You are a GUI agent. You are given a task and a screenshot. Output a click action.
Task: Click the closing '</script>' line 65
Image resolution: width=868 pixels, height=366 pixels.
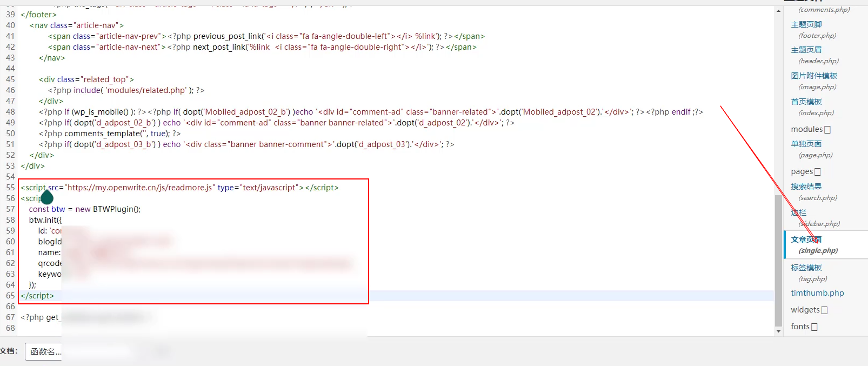click(x=37, y=296)
